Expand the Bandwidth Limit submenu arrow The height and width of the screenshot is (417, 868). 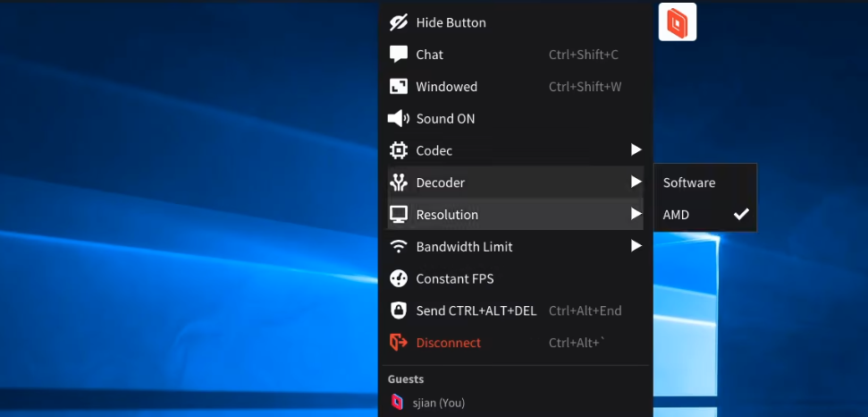(x=636, y=247)
